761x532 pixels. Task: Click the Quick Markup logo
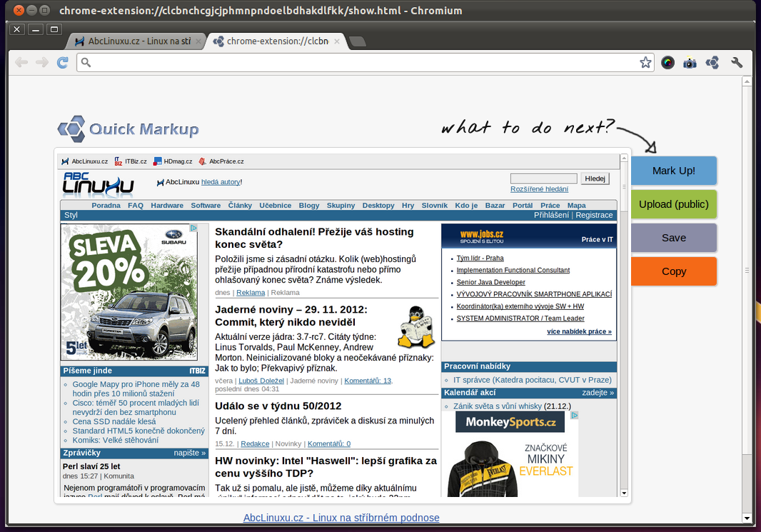click(x=128, y=129)
